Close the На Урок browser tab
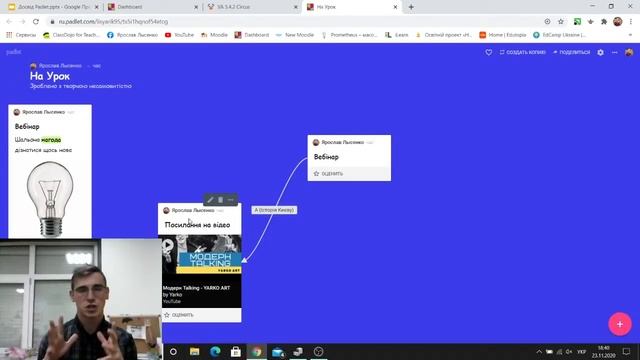640x360 pixels. point(395,7)
